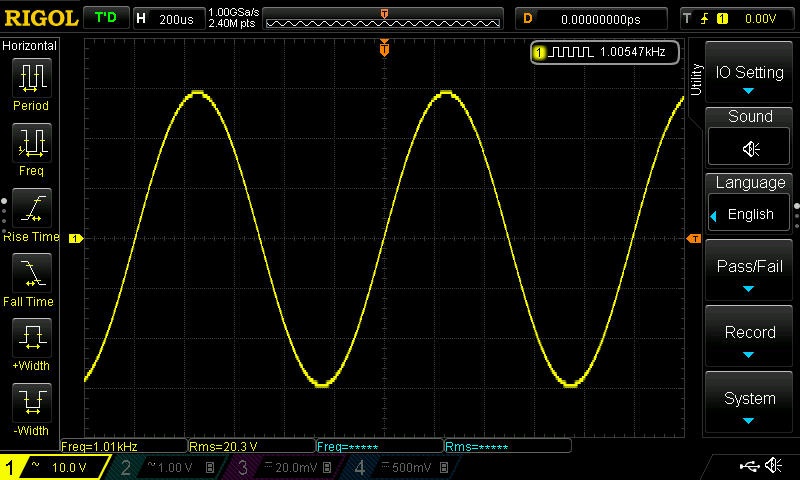Choose the Rise Time measurement icon

tap(31, 210)
